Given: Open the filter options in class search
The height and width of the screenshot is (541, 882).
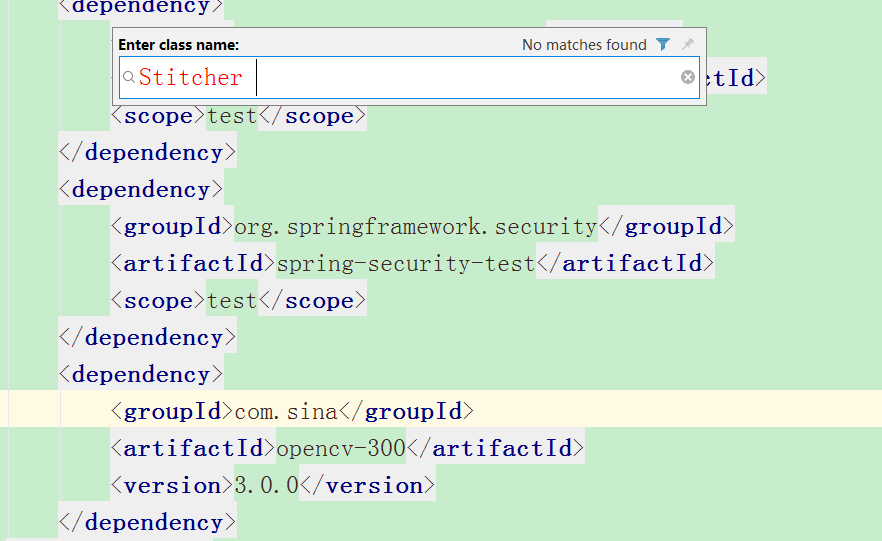Looking at the screenshot, I should pyautogui.click(x=663, y=45).
